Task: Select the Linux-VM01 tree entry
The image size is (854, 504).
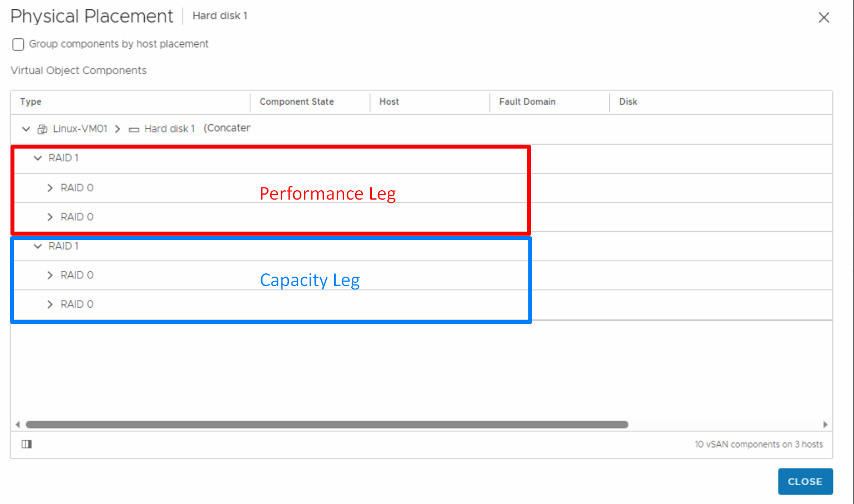Action: pyautogui.click(x=80, y=128)
